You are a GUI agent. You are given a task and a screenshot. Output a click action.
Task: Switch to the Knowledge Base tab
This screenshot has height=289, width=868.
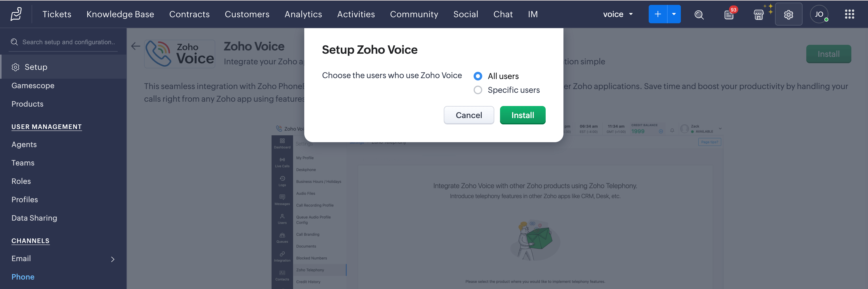coord(120,14)
